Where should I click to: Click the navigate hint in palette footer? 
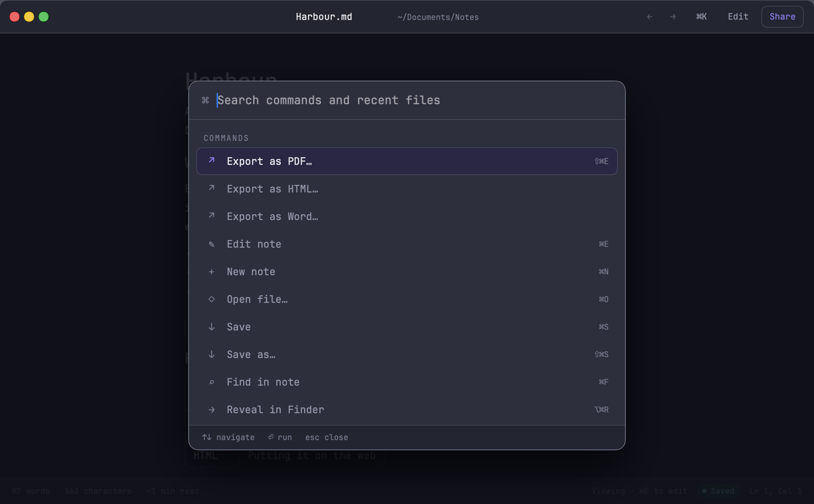(x=228, y=437)
